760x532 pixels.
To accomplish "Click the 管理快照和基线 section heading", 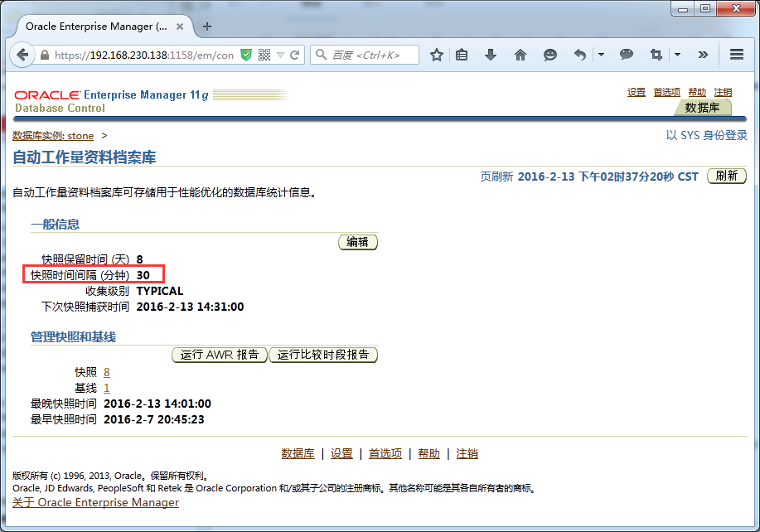I will click(x=73, y=337).
